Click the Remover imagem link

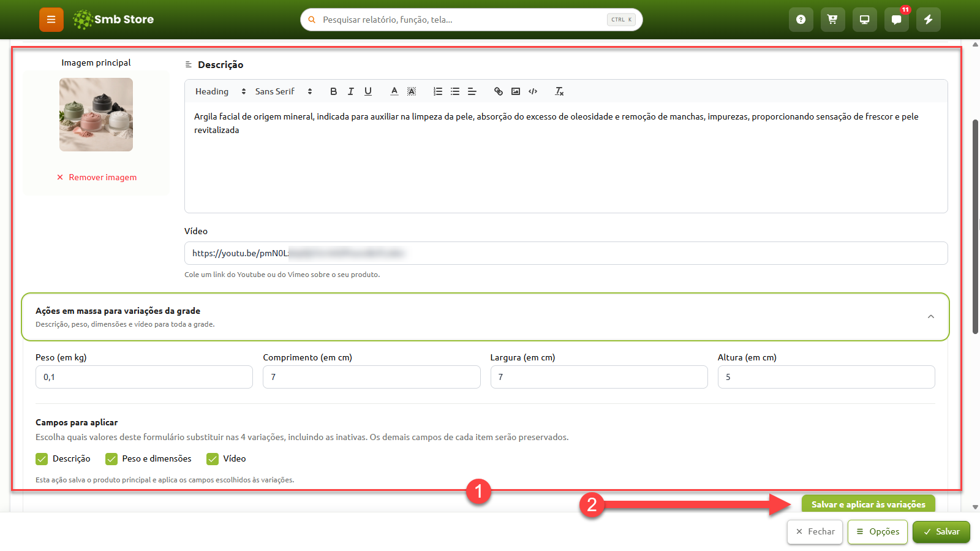97,177
